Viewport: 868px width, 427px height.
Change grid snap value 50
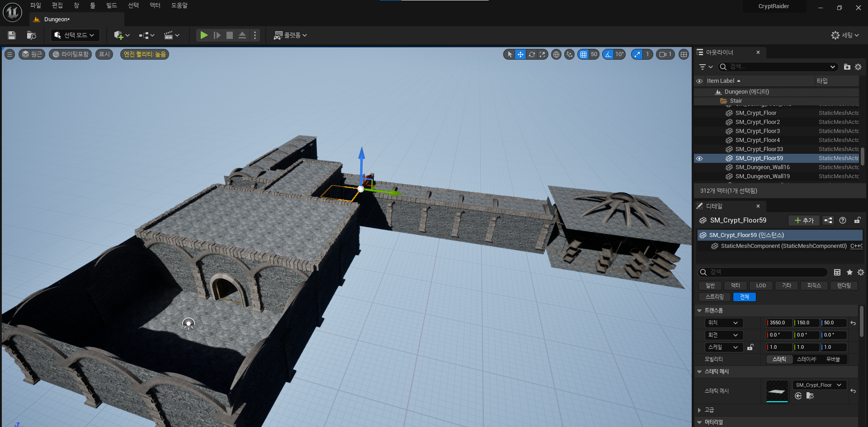[594, 54]
